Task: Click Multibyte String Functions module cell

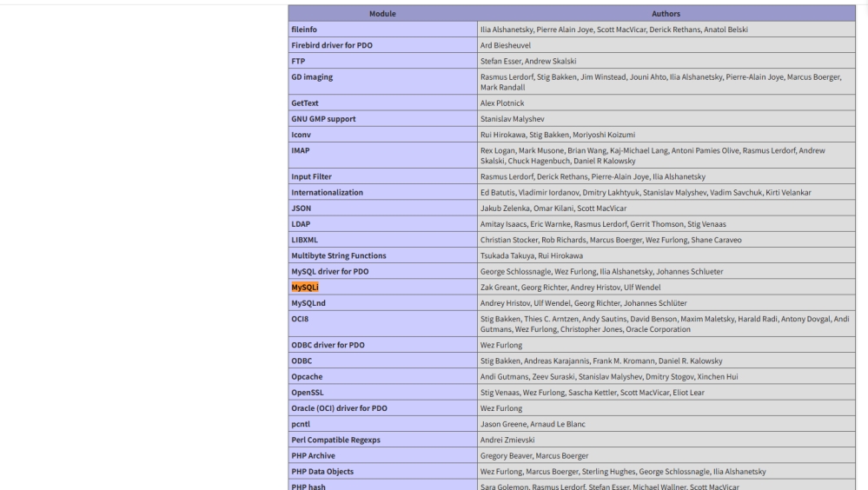Action: point(382,255)
